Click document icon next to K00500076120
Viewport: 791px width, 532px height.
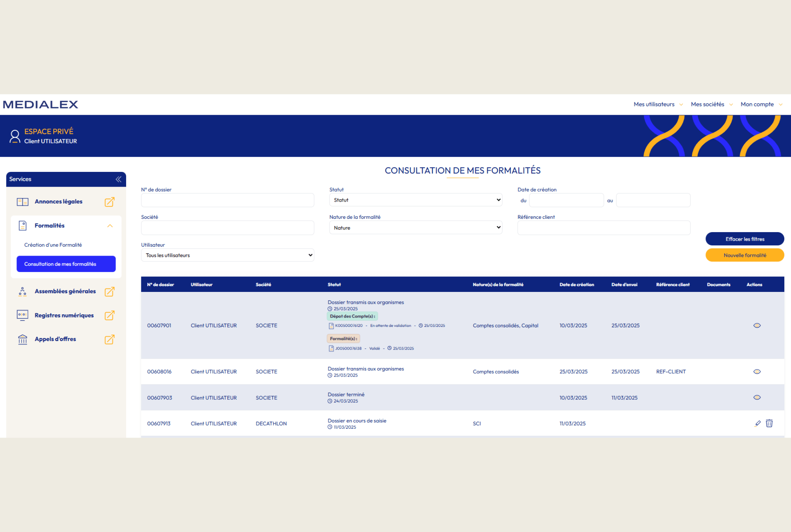tap(331, 326)
